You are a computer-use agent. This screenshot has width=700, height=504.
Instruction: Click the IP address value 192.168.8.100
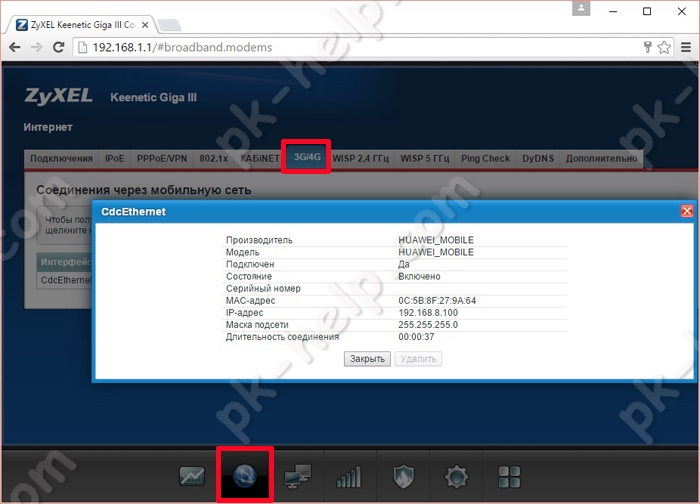click(428, 312)
